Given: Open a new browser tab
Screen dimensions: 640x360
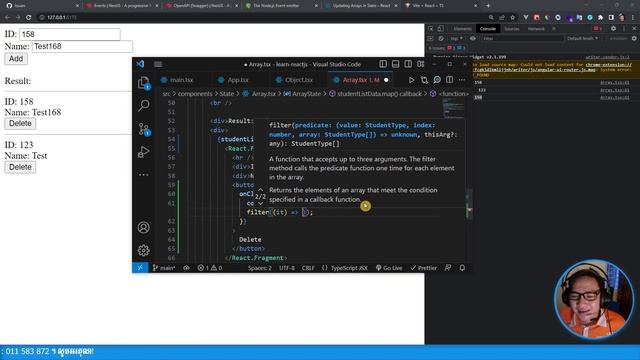Looking at the screenshot, I should click(x=488, y=6).
